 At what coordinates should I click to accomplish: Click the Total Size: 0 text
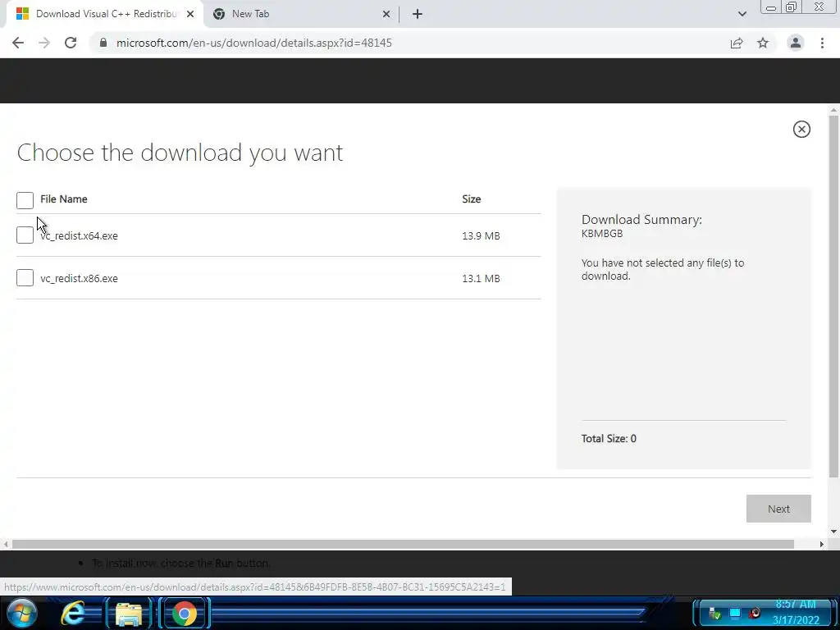point(609,438)
